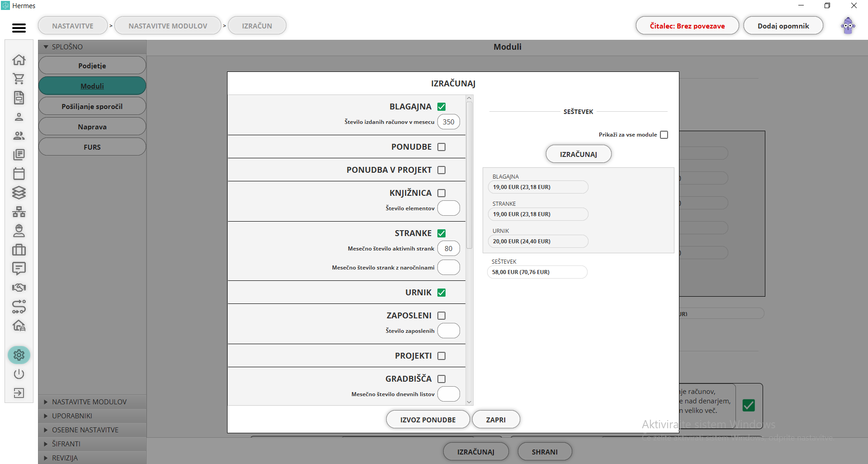Expand the OSEBNE NASTAVITVE section
868x464 pixels.
pyautogui.click(x=92, y=430)
